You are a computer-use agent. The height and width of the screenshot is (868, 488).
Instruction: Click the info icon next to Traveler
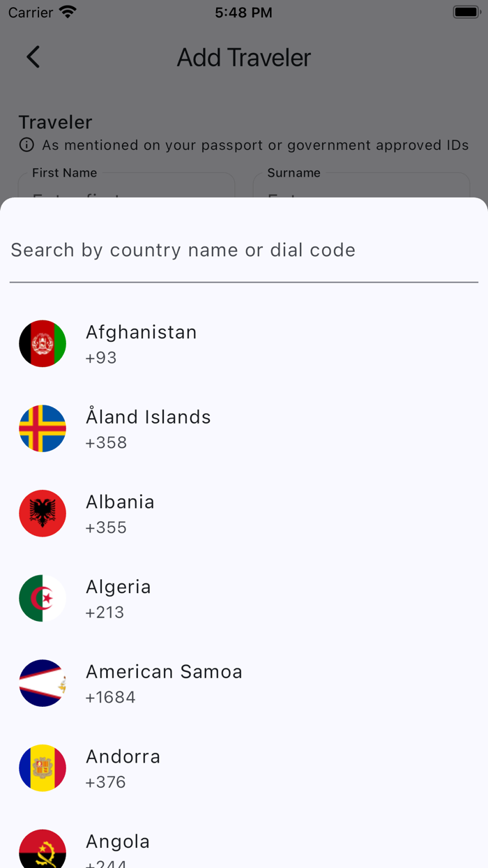pos(26,145)
